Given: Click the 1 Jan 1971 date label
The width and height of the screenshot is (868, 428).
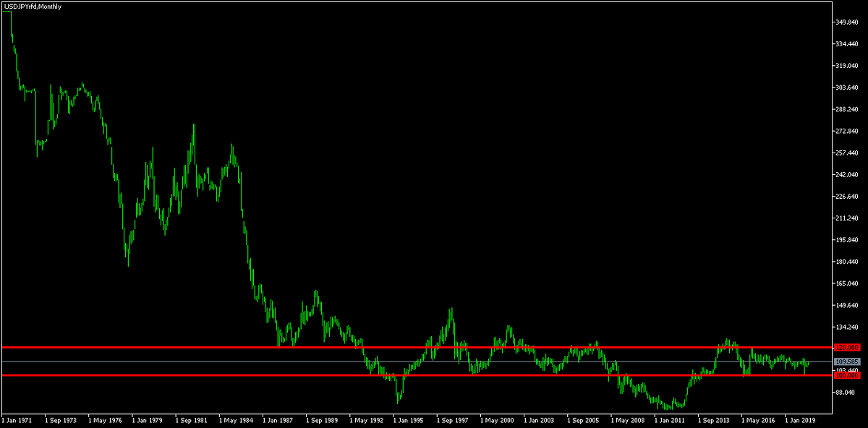Looking at the screenshot, I should coord(17,418).
